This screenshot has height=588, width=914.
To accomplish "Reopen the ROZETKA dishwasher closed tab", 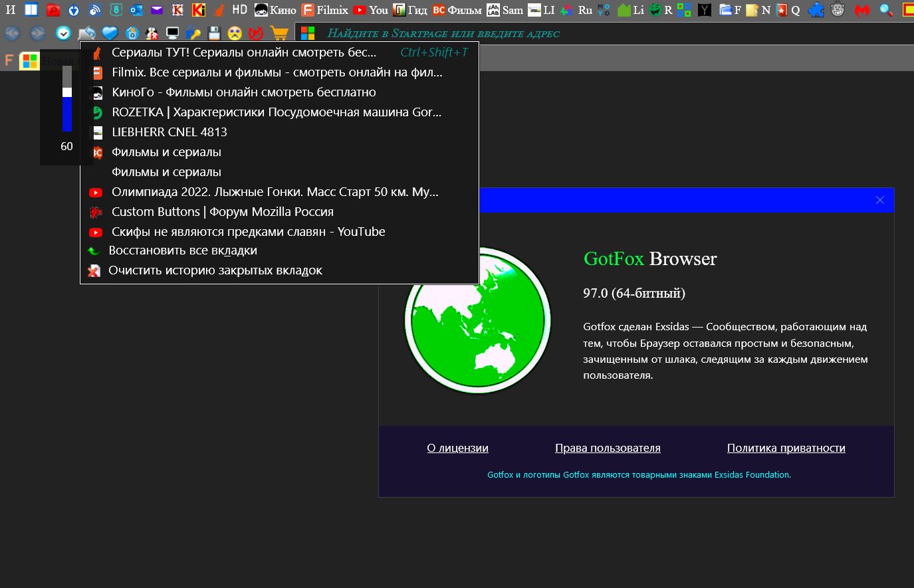I will pos(279,112).
